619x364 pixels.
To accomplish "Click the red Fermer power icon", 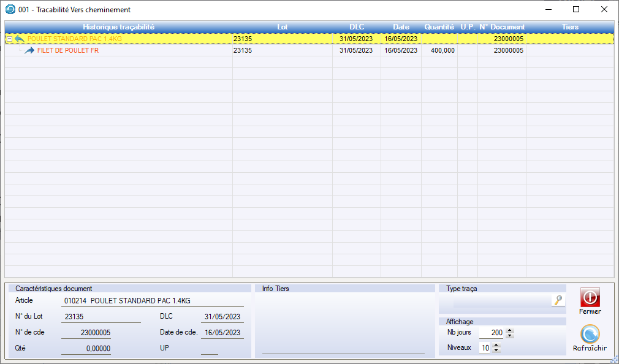I will 590,297.
